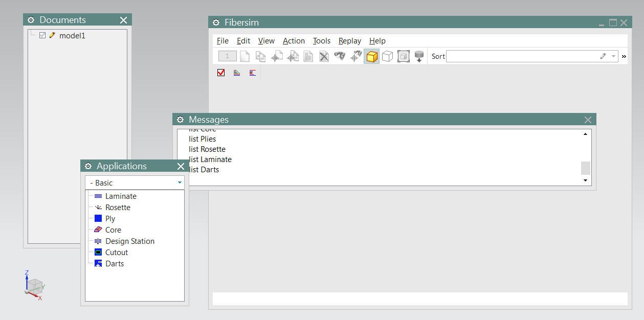644x320 pixels.
Task: Toggle the model1 checkbox in Documents
Action: [x=42, y=35]
